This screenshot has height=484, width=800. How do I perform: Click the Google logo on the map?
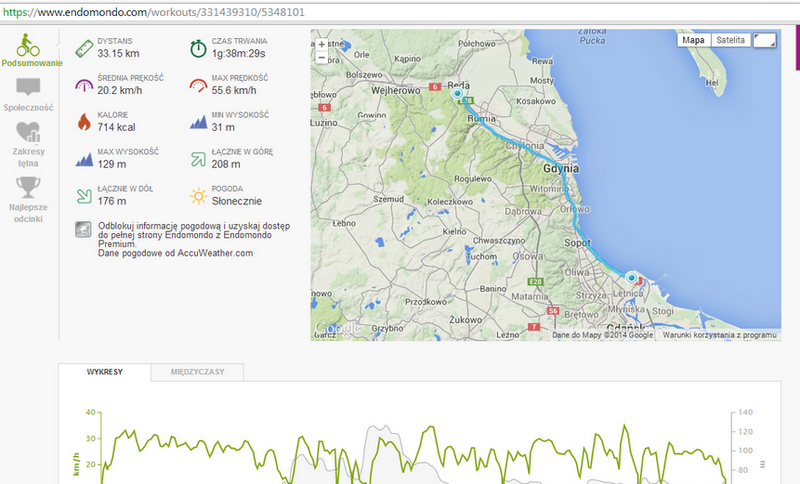(x=338, y=329)
